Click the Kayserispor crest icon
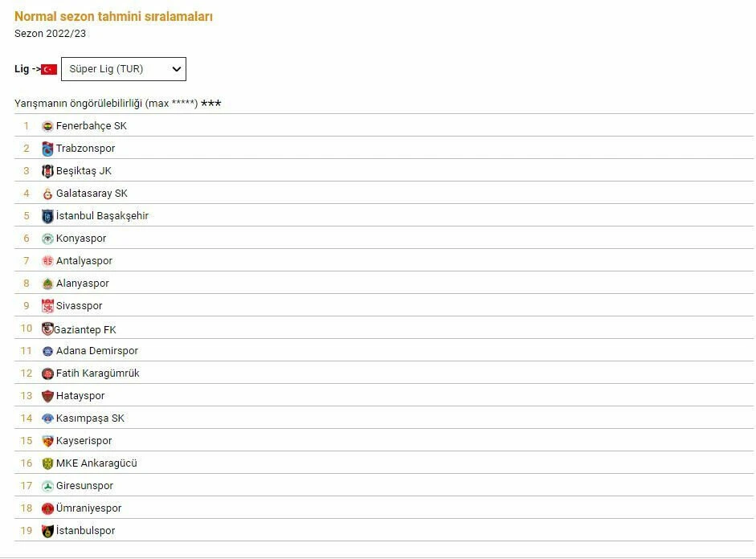 [x=50, y=440]
